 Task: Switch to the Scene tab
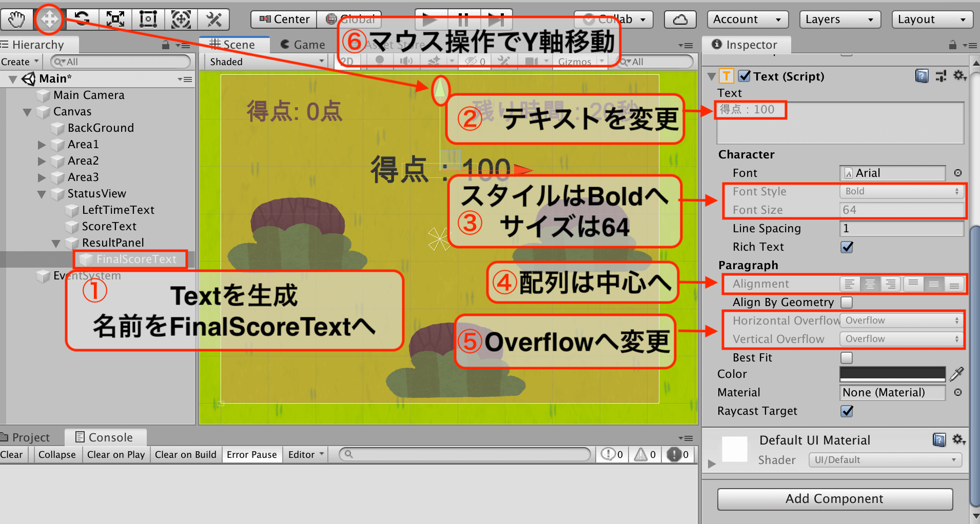234,45
